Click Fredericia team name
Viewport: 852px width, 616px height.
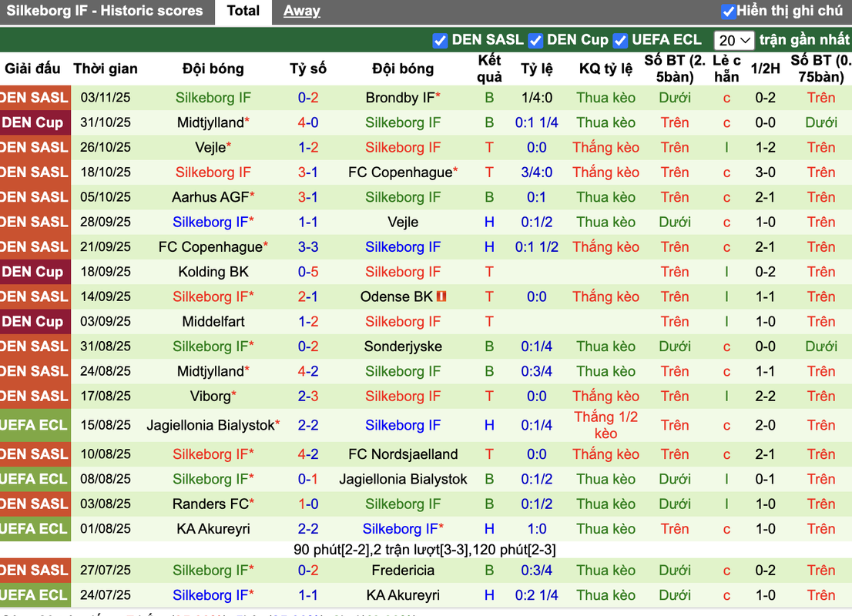403,571
